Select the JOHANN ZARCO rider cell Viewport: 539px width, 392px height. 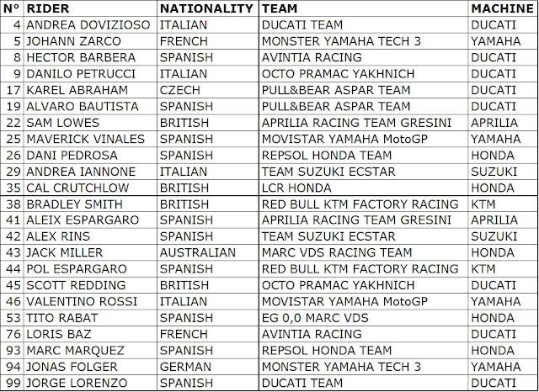[71, 42]
